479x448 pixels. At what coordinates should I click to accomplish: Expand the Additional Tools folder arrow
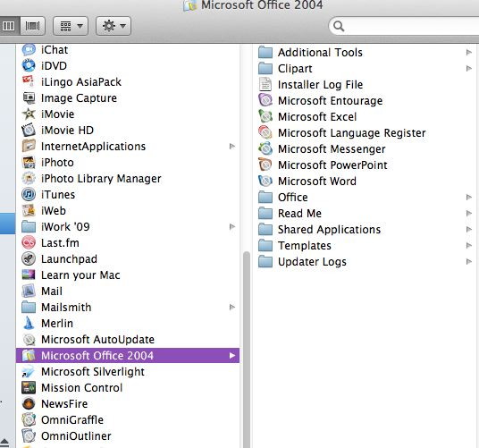click(x=469, y=52)
